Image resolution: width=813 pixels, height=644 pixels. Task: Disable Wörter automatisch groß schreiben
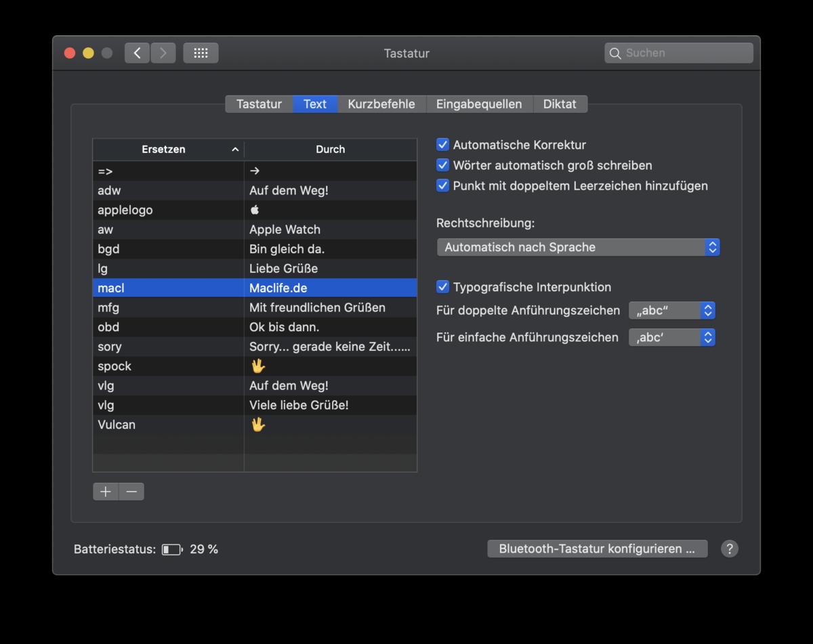(442, 165)
